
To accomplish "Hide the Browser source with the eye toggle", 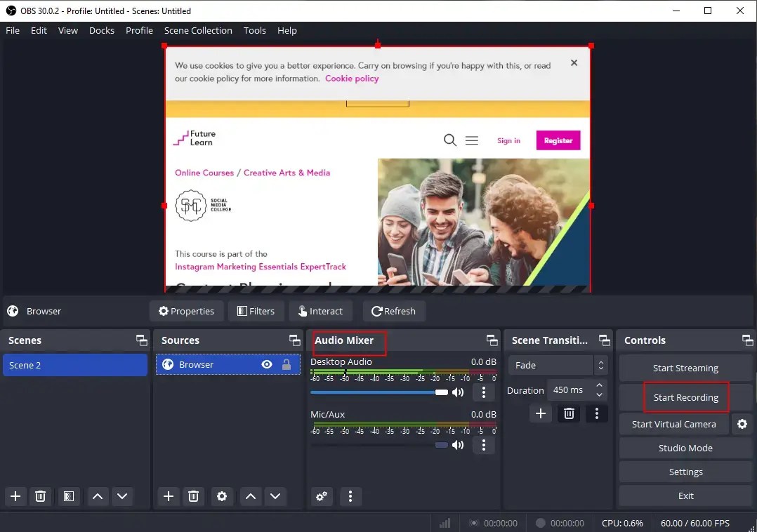I will tap(266, 364).
